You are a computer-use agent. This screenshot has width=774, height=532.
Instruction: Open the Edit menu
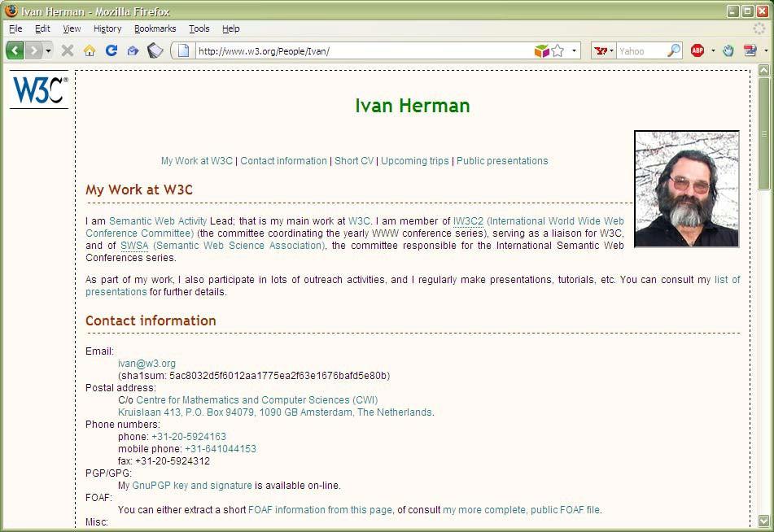pos(42,28)
